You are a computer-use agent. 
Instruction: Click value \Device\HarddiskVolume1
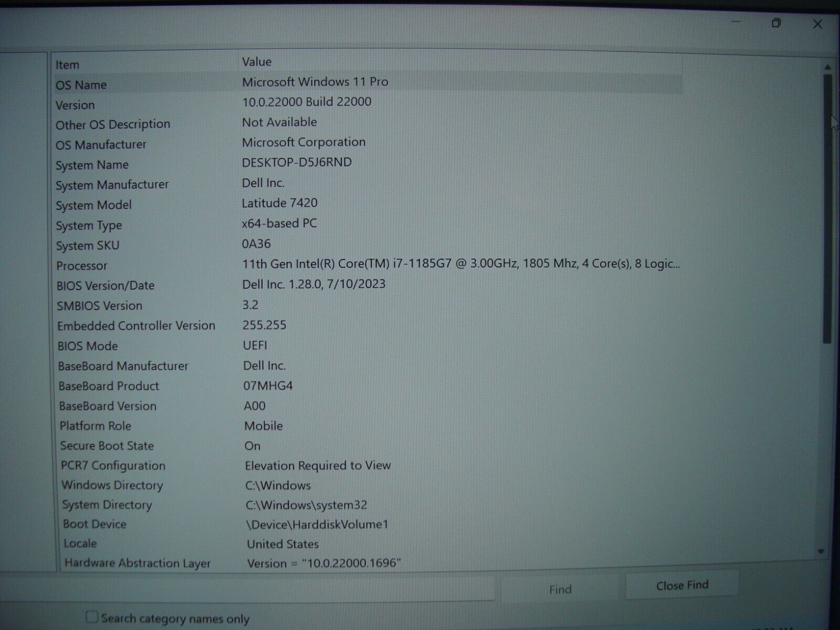tap(317, 524)
